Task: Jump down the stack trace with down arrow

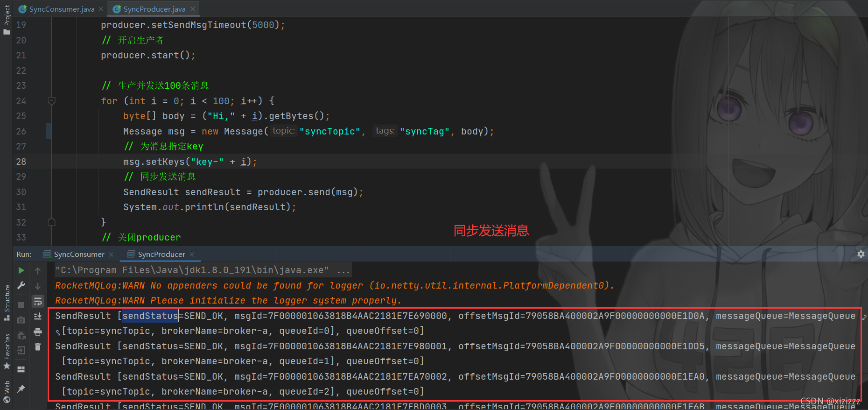Action: pyautogui.click(x=38, y=286)
